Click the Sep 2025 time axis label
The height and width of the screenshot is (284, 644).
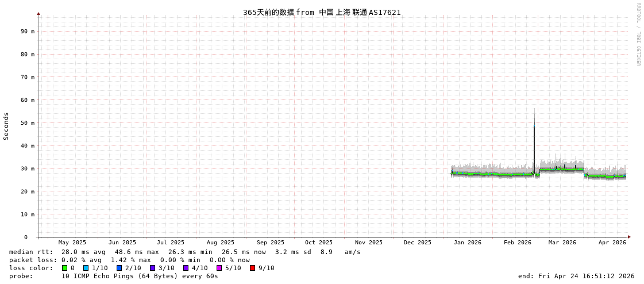click(x=270, y=243)
